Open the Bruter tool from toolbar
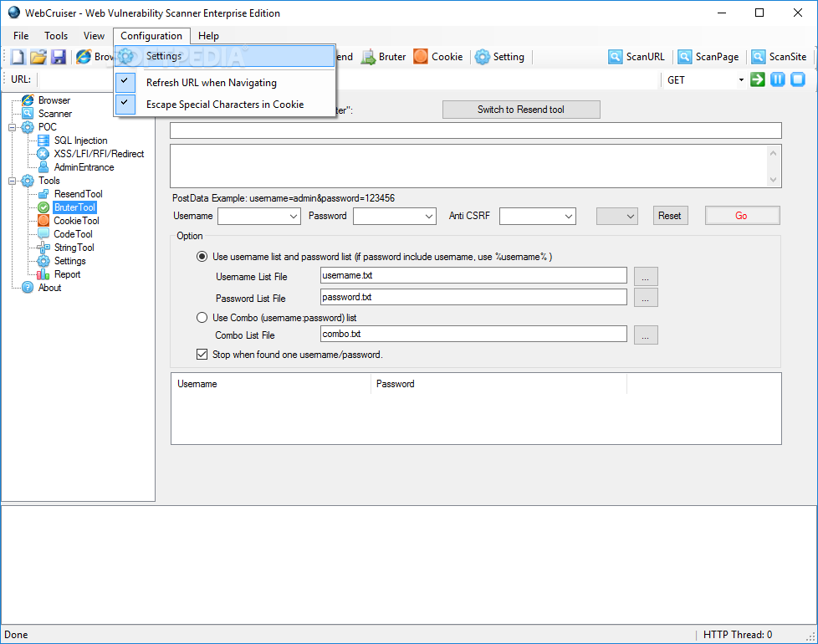The height and width of the screenshot is (644, 818). coord(383,57)
